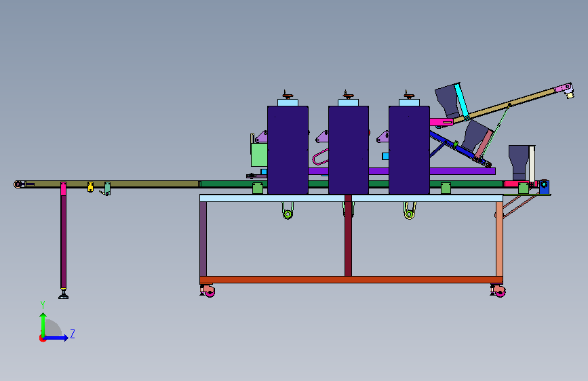Screen dimensions: 588x381
Task: Pick the long olive conveyor extension on left
Action: click(113, 184)
